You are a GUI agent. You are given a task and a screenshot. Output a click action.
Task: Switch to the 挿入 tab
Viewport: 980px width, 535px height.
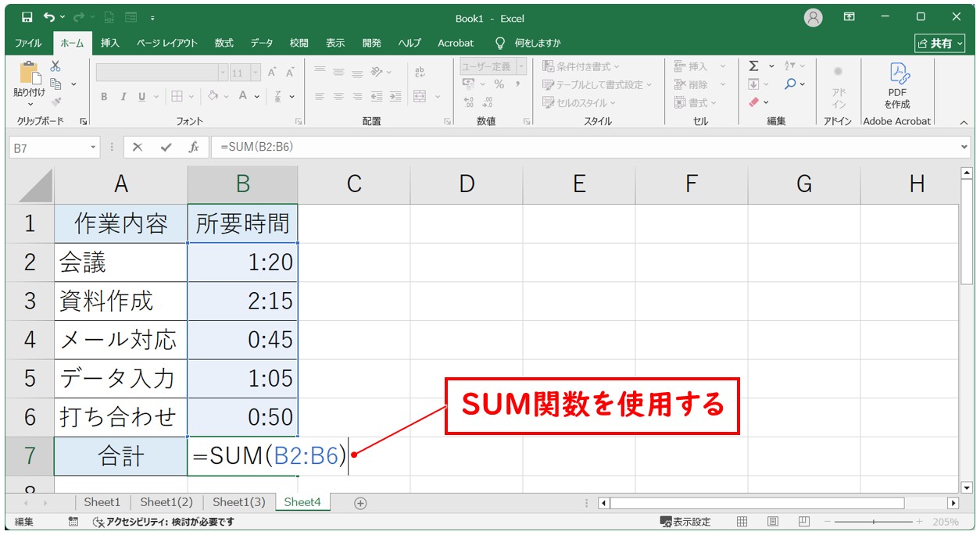110,43
